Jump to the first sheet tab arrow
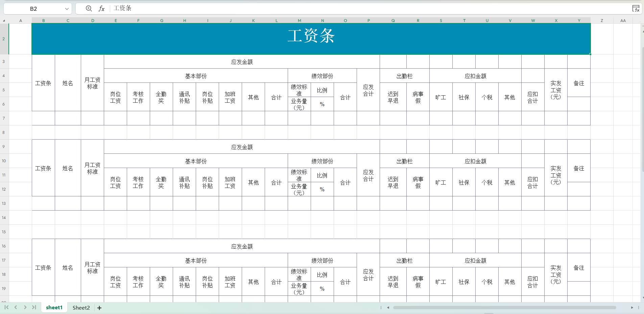The width and height of the screenshot is (644, 314). tap(6, 307)
